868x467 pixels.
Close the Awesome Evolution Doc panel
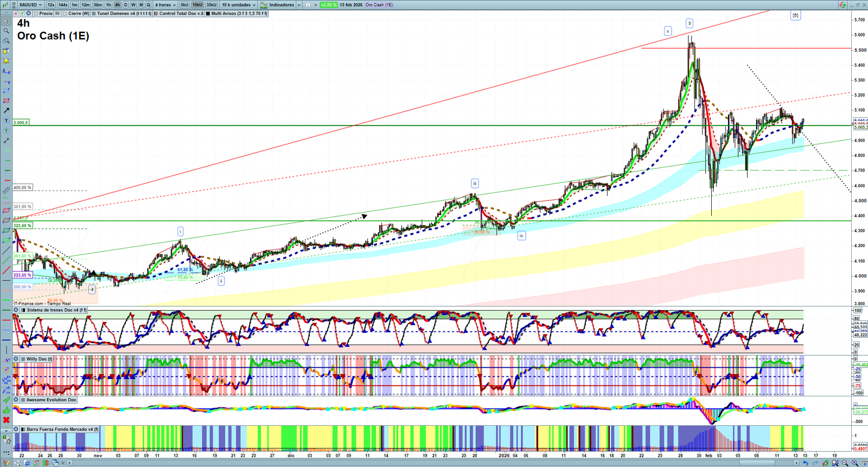pos(16,400)
